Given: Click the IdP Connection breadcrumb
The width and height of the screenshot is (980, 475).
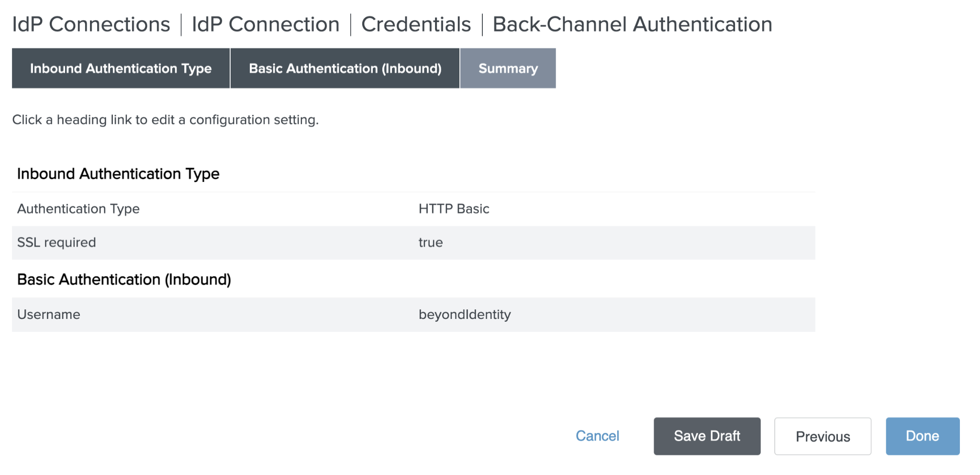Looking at the screenshot, I should point(266,24).
